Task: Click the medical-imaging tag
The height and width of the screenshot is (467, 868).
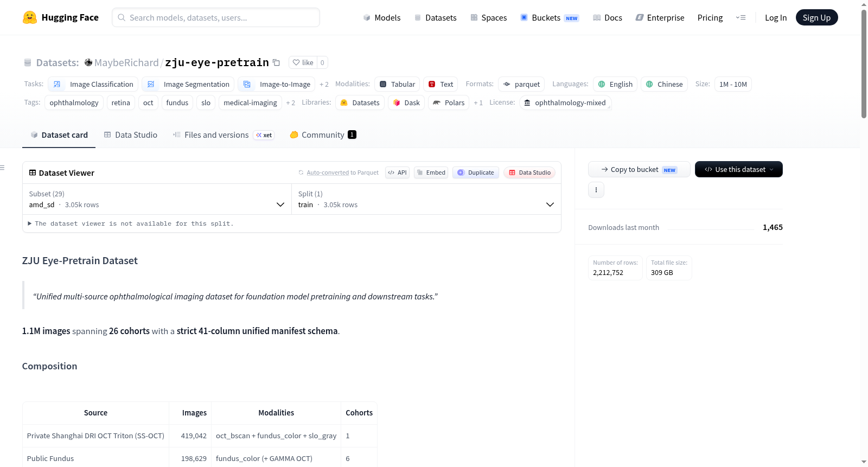Action: (x=250, y=103)
